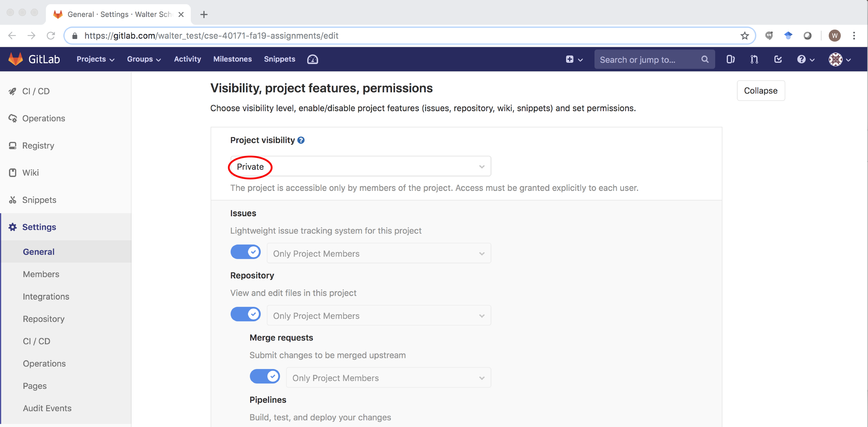Collapse the visibility section
Screen dimensions: 868x427
(761, 91)
